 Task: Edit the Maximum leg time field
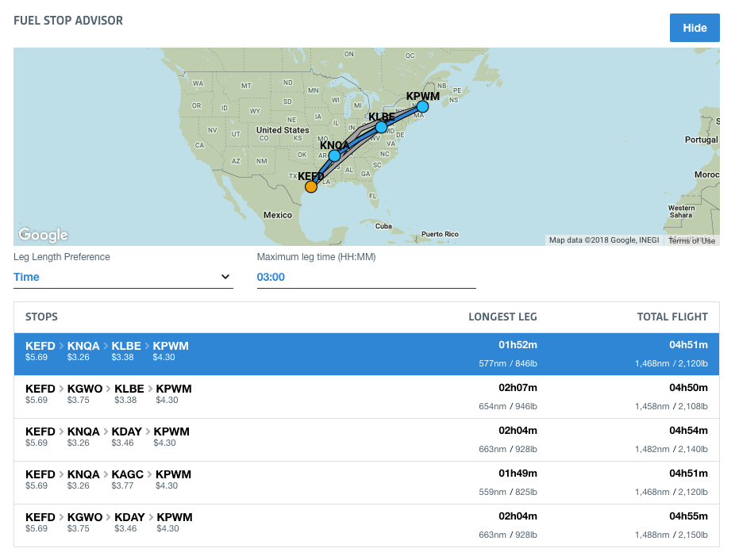point(366,277)
